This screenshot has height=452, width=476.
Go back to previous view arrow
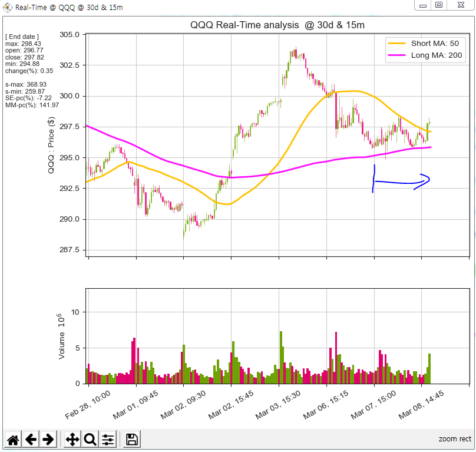click(31, 439)
